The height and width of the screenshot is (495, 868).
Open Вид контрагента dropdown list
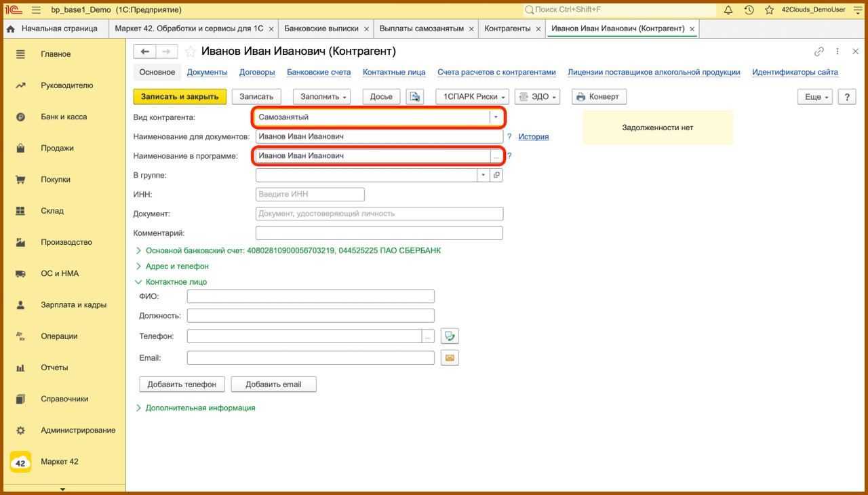point(496,117)
